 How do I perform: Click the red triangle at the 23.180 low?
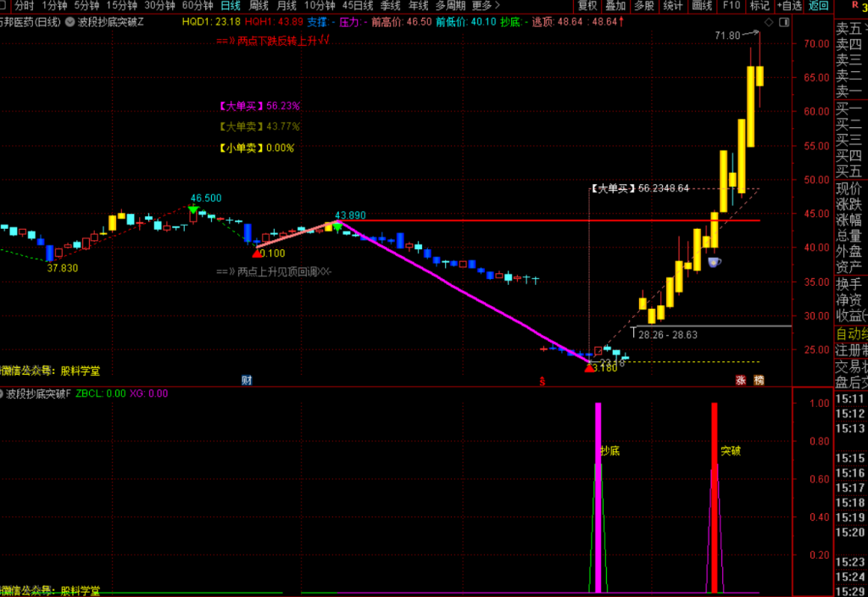coord(589,368)
